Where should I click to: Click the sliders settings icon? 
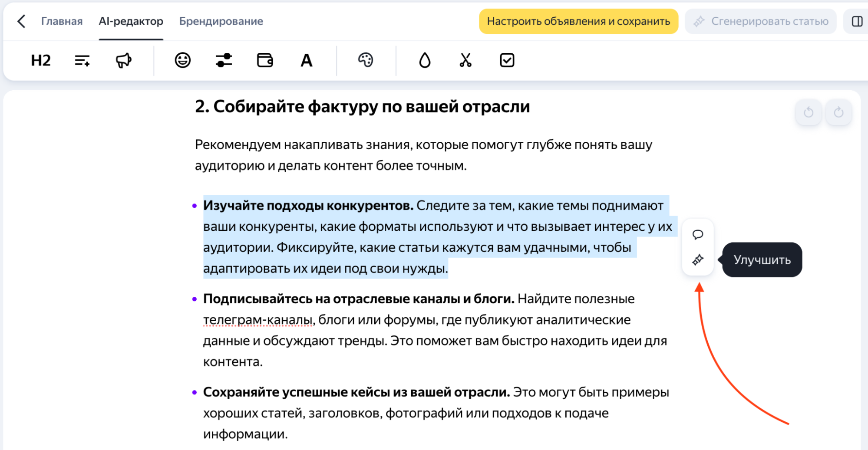point(224,60)
